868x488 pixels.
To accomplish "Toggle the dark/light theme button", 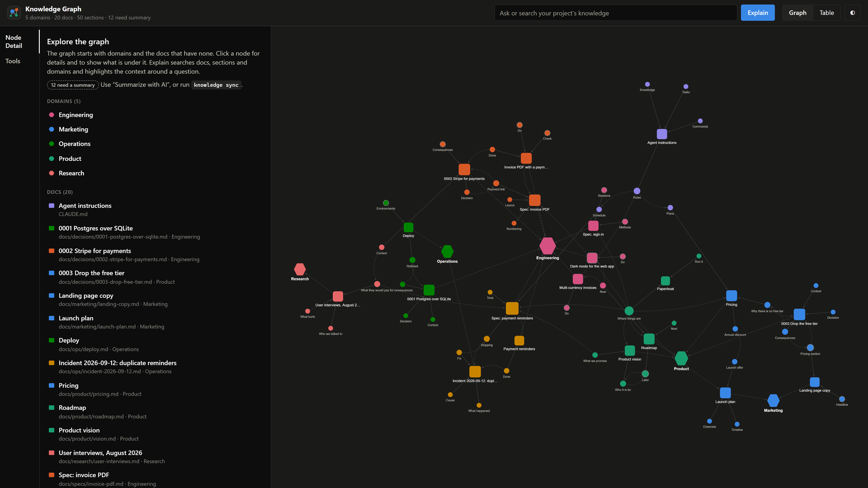I will 853,13.
